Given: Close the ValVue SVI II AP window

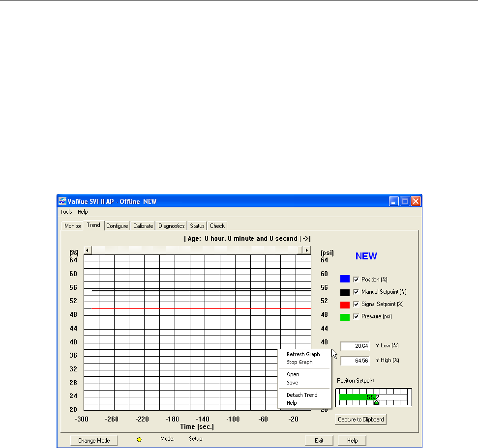Looking at the screenshot, I should click(x=416, y=201).
